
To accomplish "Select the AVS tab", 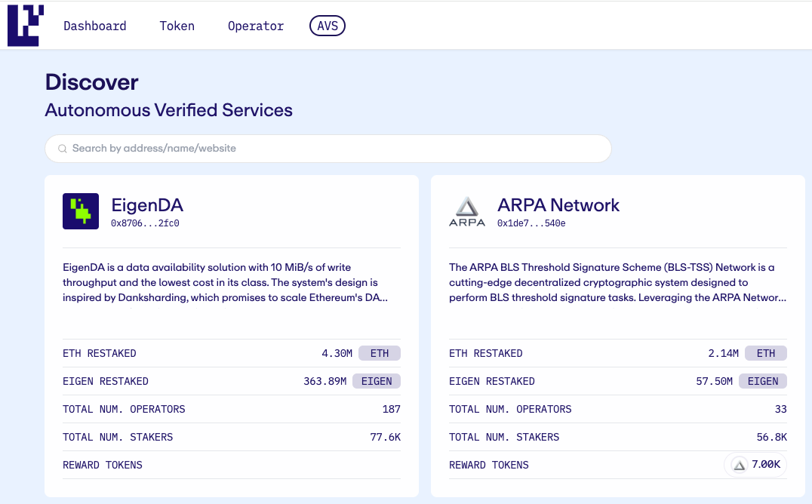I will coord(328,26).
